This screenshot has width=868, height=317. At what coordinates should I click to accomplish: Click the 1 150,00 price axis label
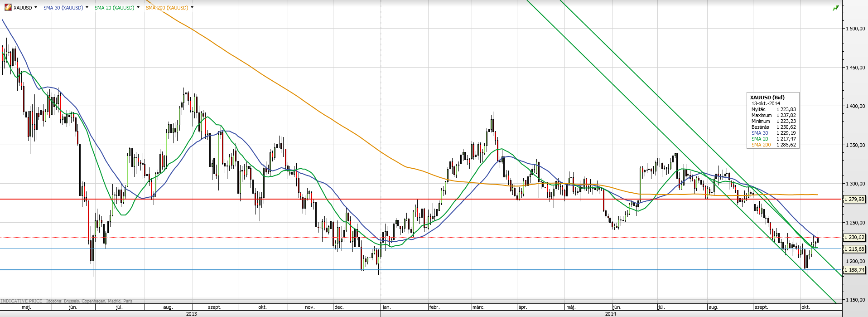tap(855, 300)
